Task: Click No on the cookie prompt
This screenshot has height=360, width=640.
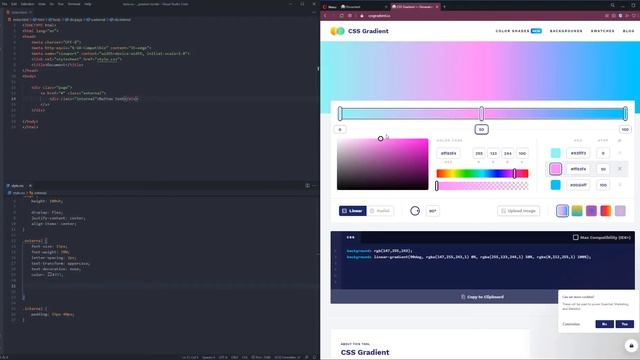Action: click(x=604, y=324)
